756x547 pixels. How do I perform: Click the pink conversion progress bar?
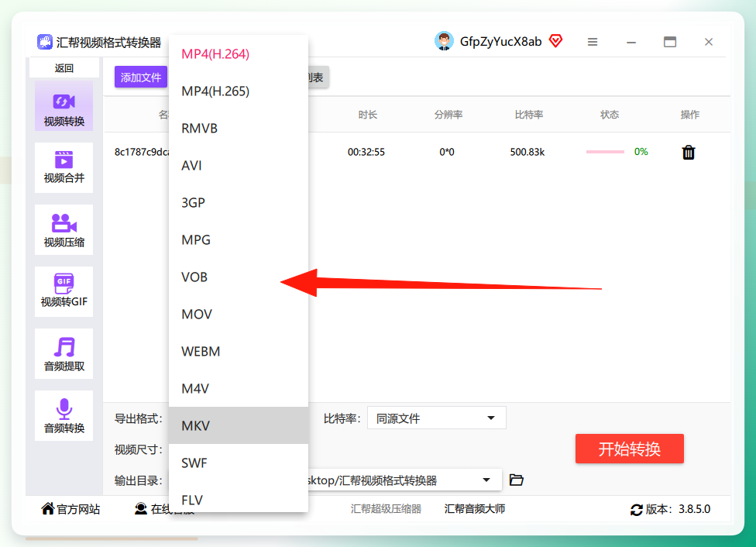pos(605,152)
